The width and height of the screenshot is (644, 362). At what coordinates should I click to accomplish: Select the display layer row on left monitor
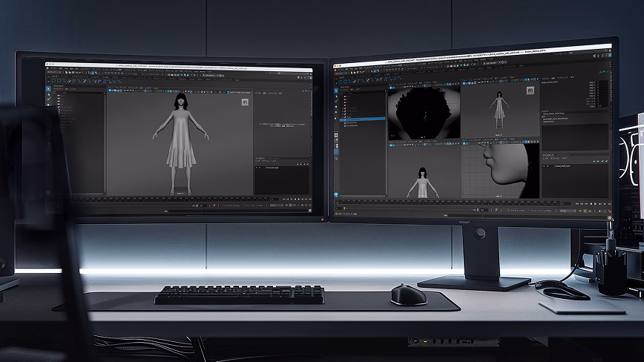tap(282, 168)
